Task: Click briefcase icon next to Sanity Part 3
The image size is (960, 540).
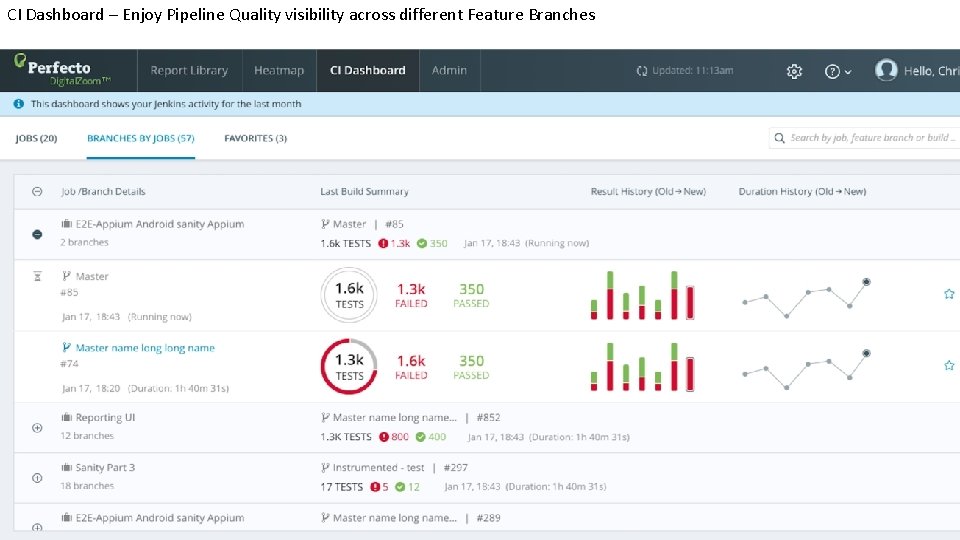Action: [x=66, y=467]
